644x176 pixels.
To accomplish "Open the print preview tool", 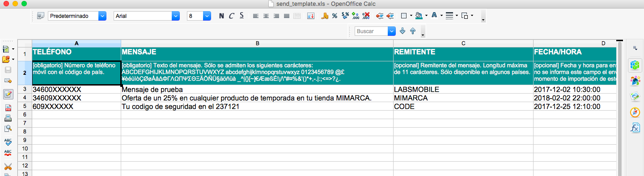I will (x=8, y=129).
